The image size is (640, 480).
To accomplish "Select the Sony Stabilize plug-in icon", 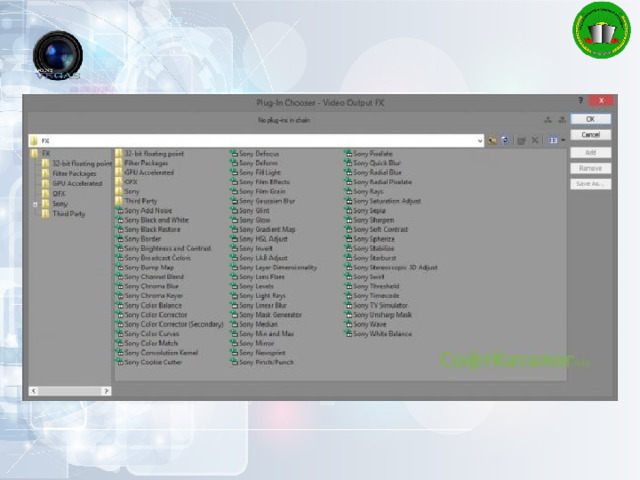I will [x=348, y=248].
